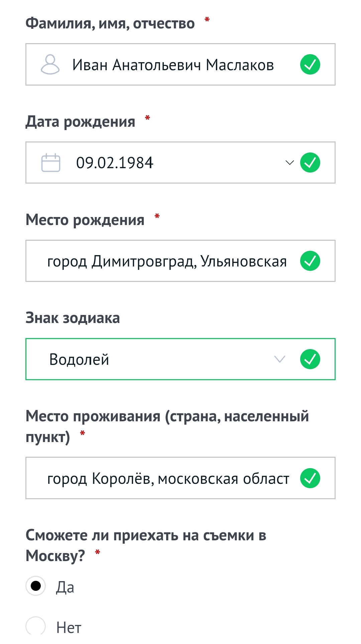Edit birthplace 'город Димитровград, Ульяновская'
The height and width of the screenshot is (644, 361).
[167, 261]
